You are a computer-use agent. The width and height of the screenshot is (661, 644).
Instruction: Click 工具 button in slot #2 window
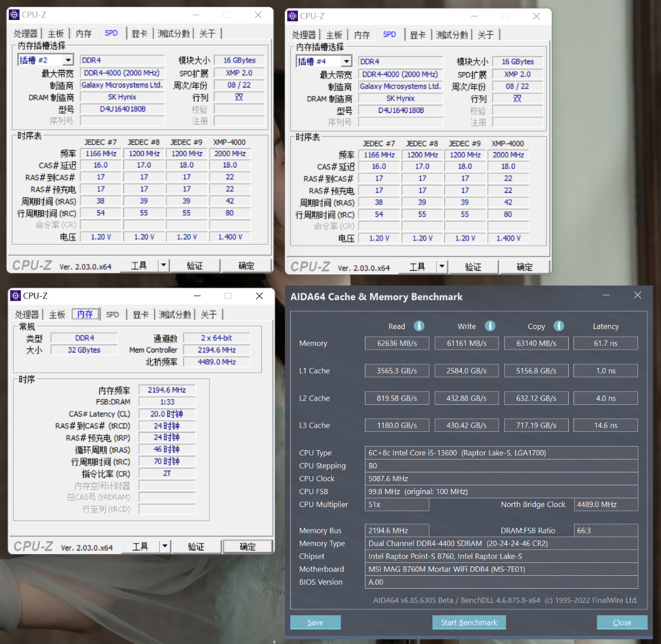click(139, 266)
